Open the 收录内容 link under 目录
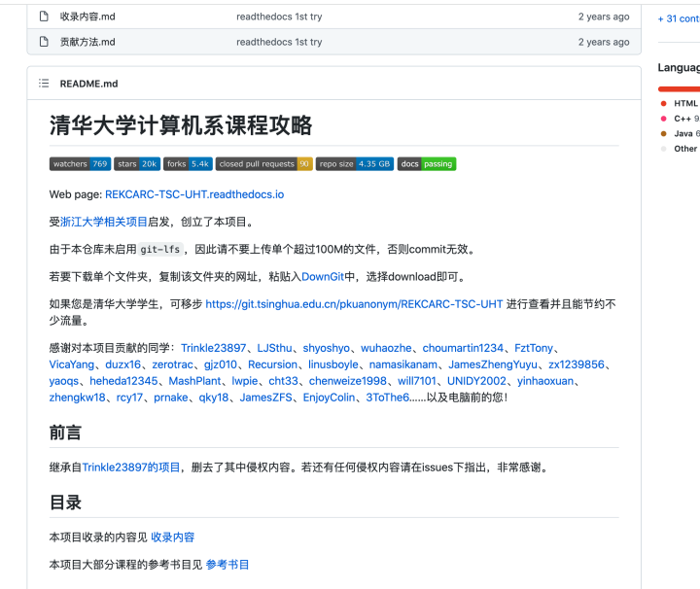The height and width of the screenshot is (589, 700). pyautogui.click(x=173, y=537)
